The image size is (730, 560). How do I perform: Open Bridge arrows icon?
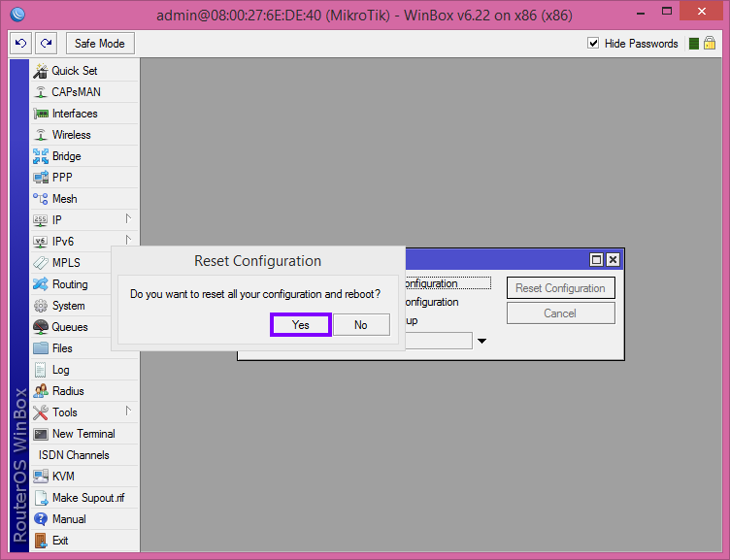pos(41,156)
